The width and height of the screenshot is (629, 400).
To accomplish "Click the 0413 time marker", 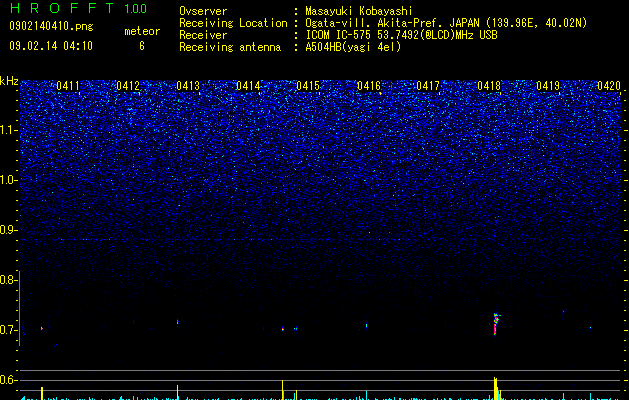I will (188, 86).
